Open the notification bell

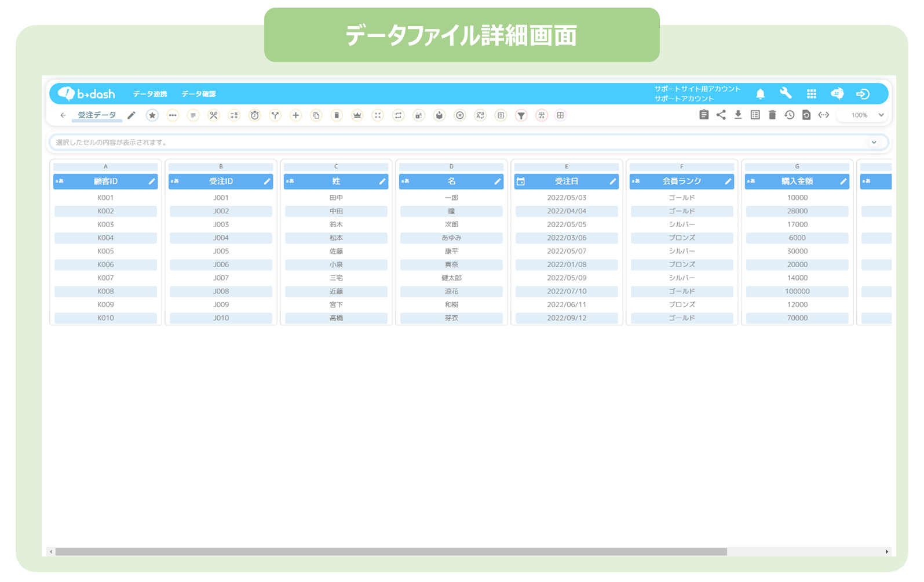click(x=760, y=94)
